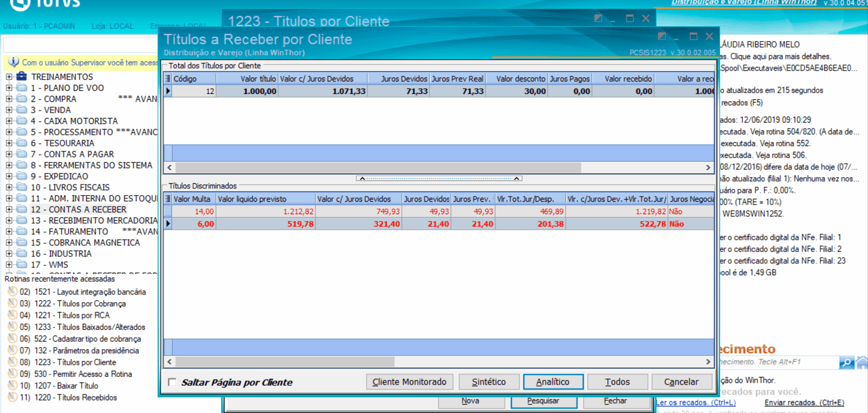Select the 4 - CAIXA MOTORISTA folder
The width and height of the screenshot is (868, 413).
(x=74, y=121)
